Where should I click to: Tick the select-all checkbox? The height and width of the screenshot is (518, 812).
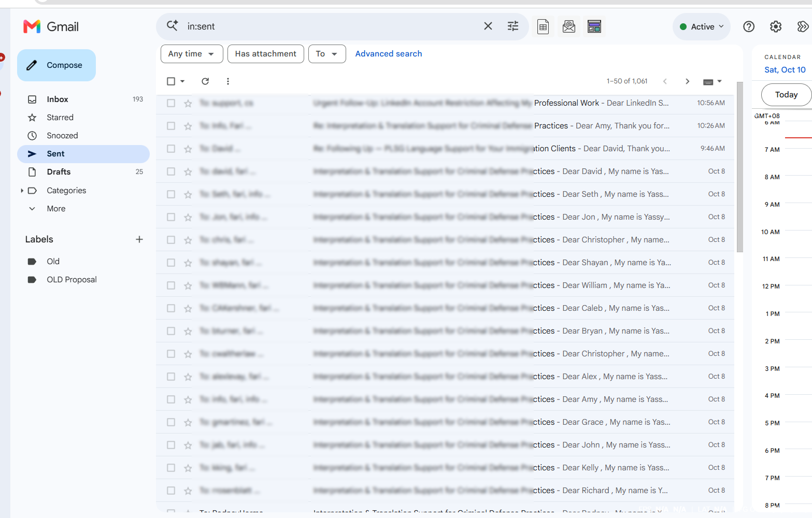pos(171,81)
